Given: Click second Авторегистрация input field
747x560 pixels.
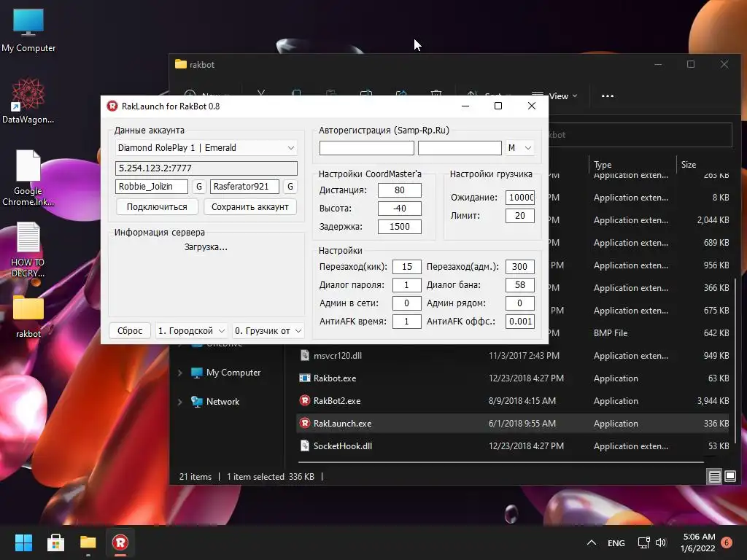Looking at the screenshot, I should 460,147.
